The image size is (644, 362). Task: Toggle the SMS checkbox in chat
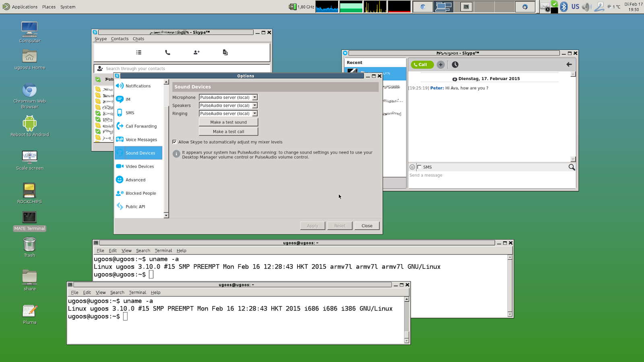tap(419, 167)
